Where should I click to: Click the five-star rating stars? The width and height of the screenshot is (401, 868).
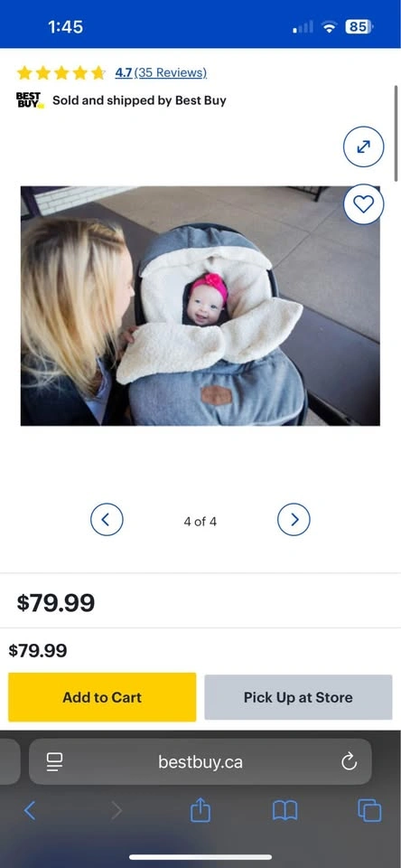61,72
